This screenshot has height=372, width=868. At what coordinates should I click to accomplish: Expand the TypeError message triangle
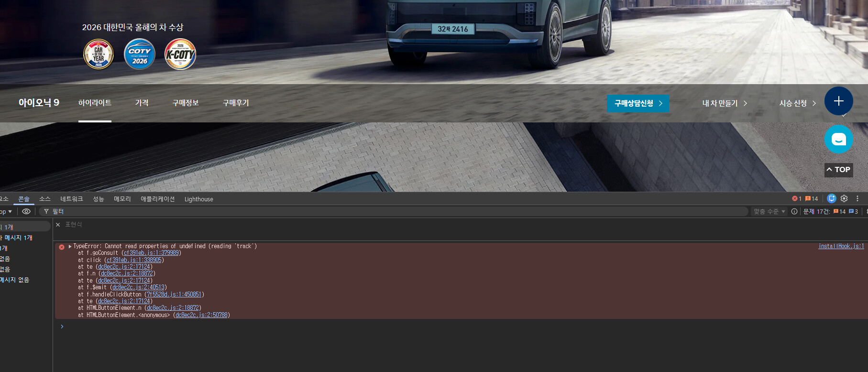pyautogui.click(x=70, y=246)
